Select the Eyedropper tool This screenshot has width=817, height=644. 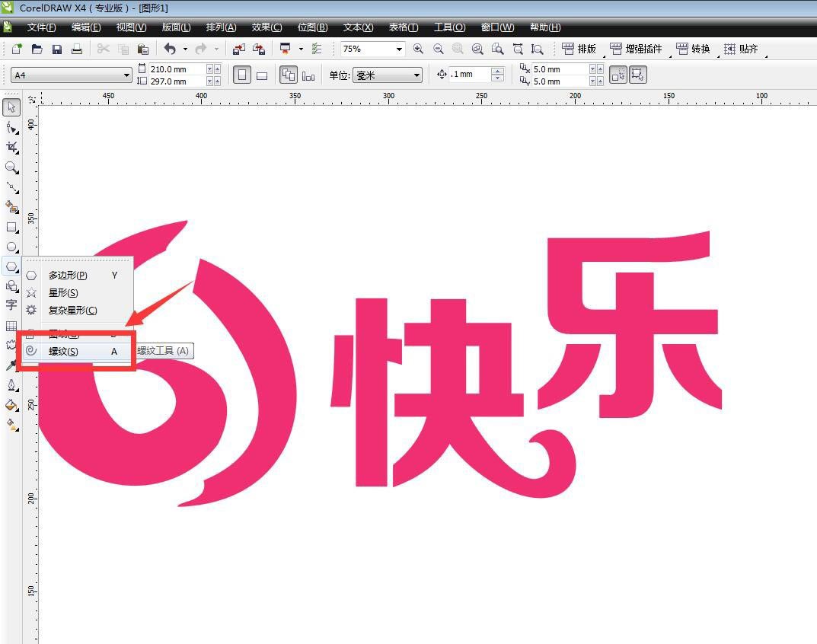pos(11,365)
